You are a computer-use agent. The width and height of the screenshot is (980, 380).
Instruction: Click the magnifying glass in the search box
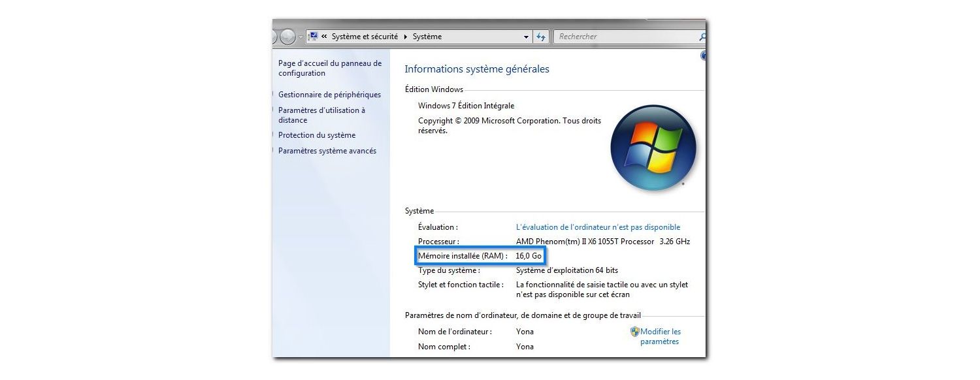click(x=703, y=37)
